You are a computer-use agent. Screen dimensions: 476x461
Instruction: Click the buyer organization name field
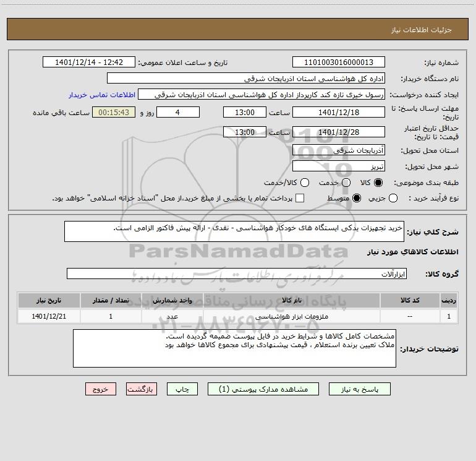coord(246,78)
